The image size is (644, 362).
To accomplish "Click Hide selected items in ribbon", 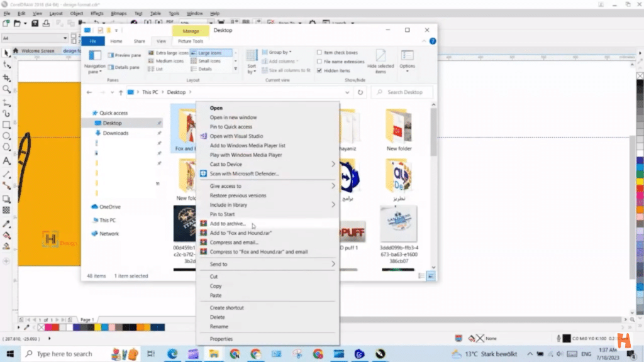I will [380, 62].
